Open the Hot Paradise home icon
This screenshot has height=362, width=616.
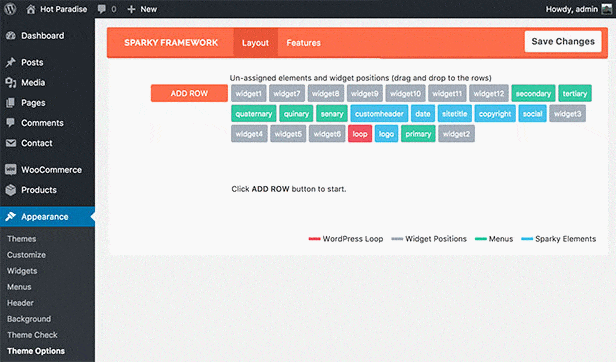coord(31,9)
